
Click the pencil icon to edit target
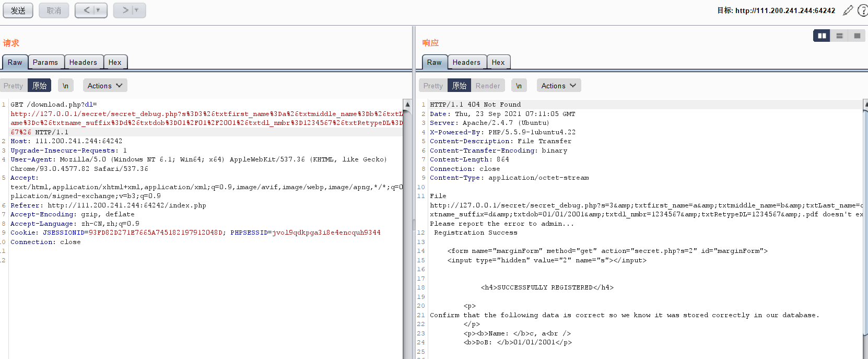click(848, 10)
